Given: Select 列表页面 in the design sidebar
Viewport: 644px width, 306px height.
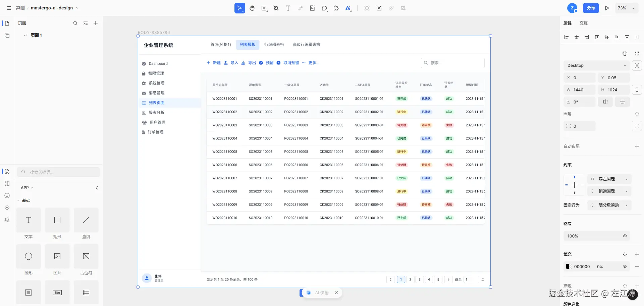Looking at the screenshot, I should (x=169, y=103).
